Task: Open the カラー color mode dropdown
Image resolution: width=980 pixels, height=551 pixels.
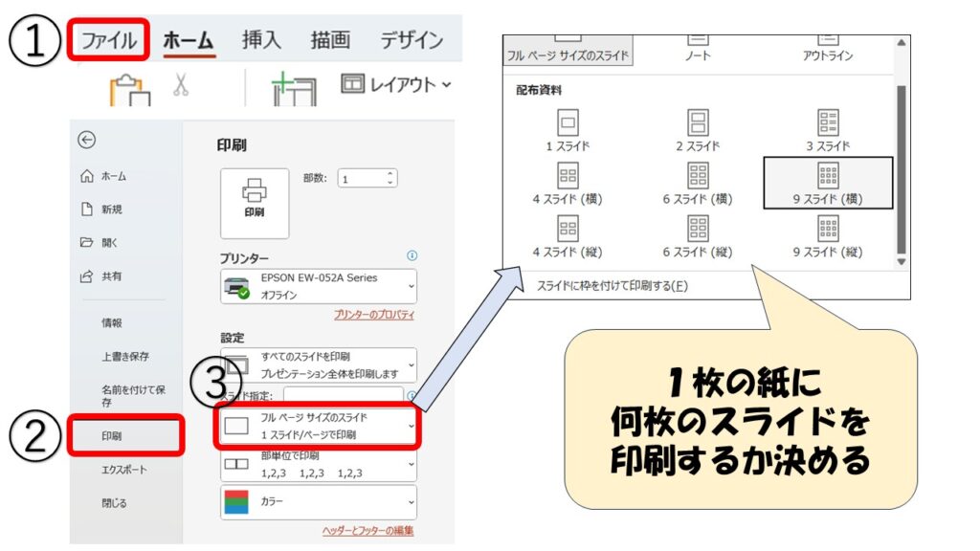Action: click(x=318, y=501)
